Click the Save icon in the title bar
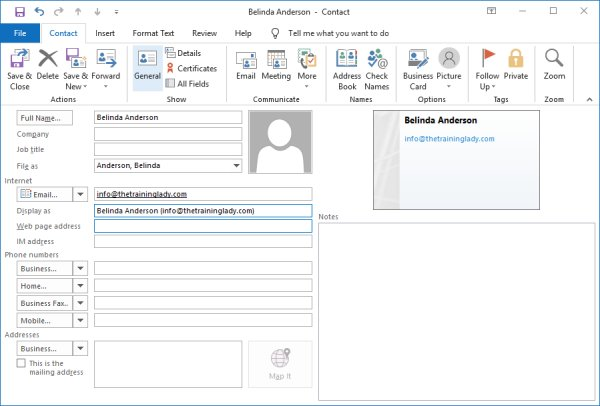 (x=20, y=12)
